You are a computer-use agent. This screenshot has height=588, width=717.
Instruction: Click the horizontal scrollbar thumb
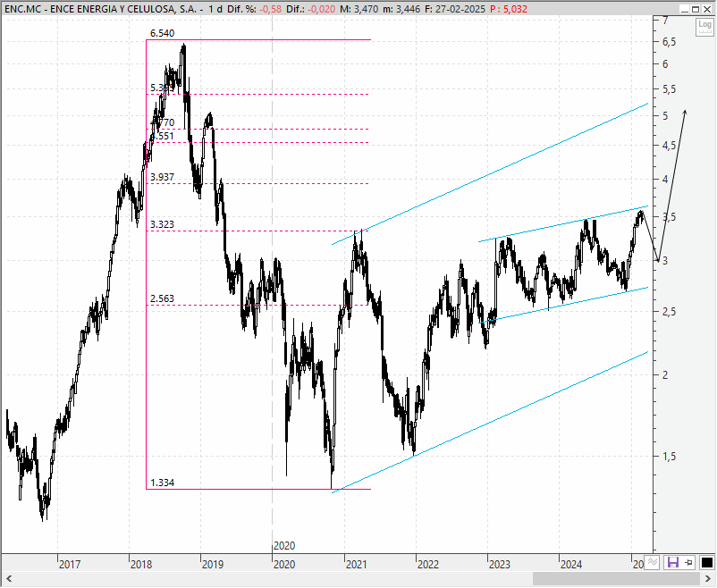617,578
